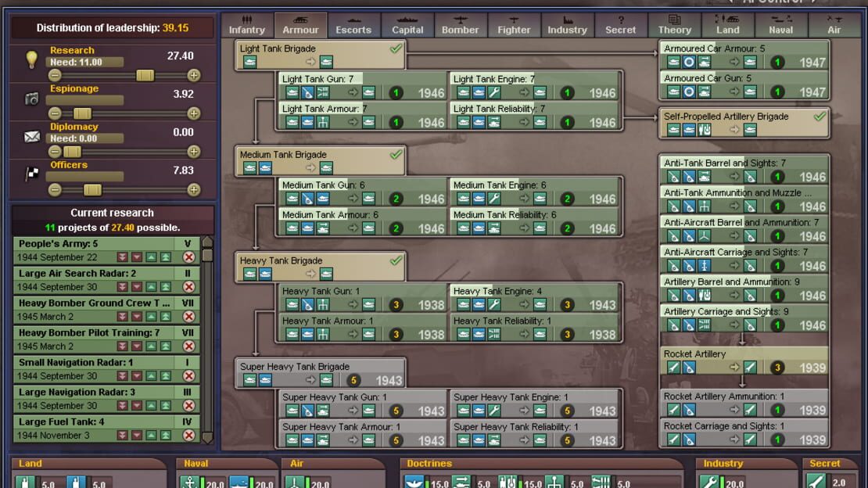Click the Officers flag icon
This screenshot has width=868, height=488.
tap(32, 174)
